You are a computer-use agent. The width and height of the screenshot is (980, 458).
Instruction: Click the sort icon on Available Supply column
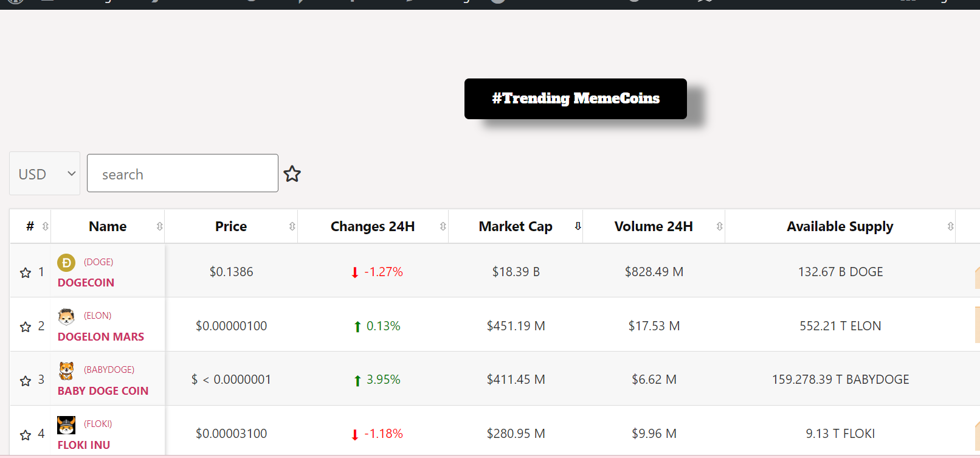(x=951, y=226)
